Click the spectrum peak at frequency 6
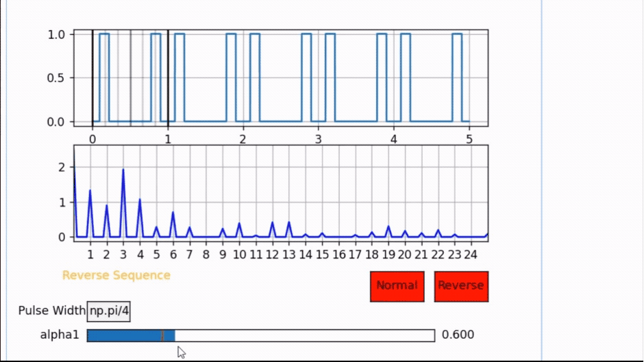 click(x=173, y=214)
